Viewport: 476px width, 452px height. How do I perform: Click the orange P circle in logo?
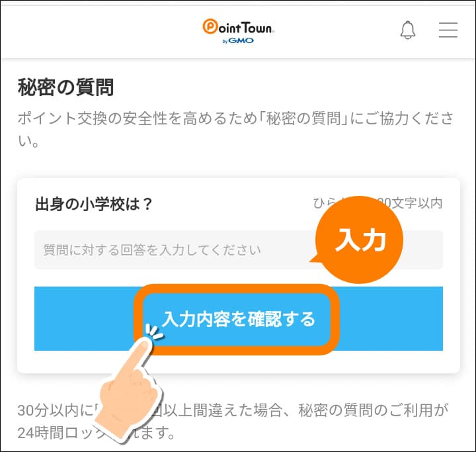pos(210,26)
